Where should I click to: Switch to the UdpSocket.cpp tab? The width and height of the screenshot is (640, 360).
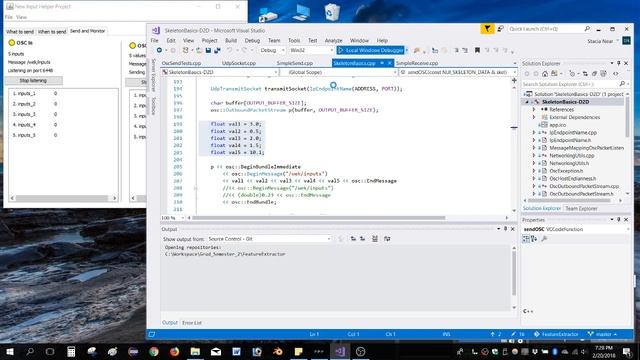(239, 63)
